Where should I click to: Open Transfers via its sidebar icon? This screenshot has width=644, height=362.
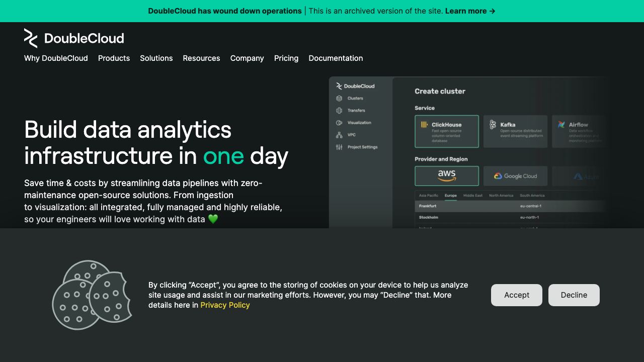click(339, 111)
